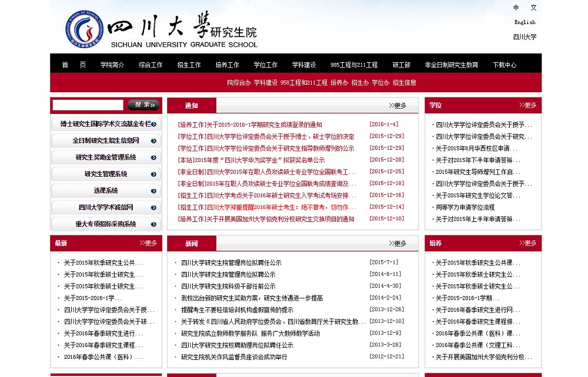Click arrow icon beside 研究生奖助金管理系统

[x=153, y=157]
